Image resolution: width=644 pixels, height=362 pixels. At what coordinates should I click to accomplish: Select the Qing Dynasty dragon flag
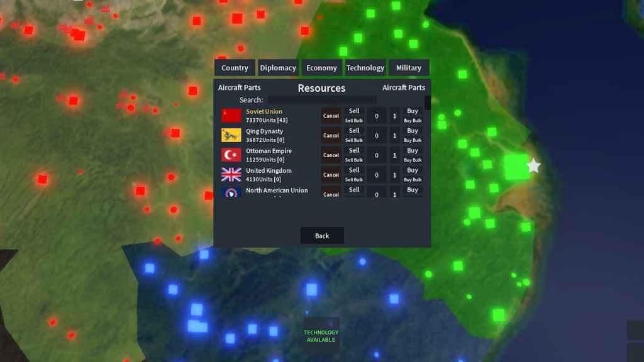231,135
